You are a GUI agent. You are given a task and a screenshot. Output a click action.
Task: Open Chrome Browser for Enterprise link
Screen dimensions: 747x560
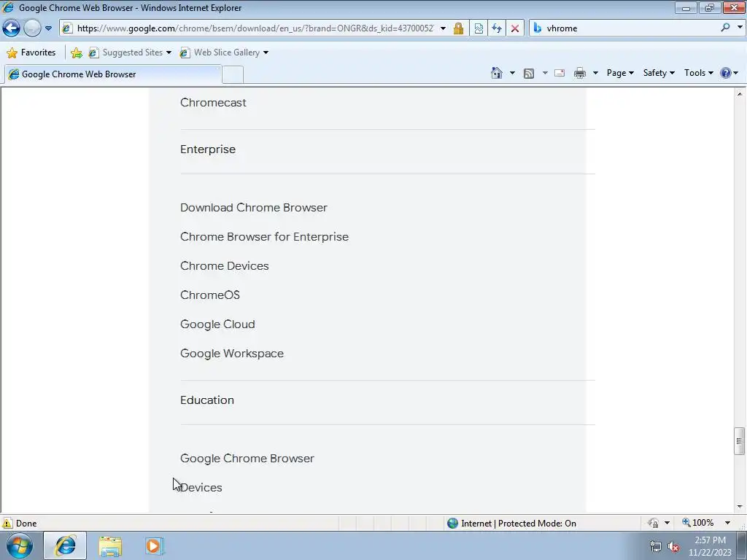264,237
